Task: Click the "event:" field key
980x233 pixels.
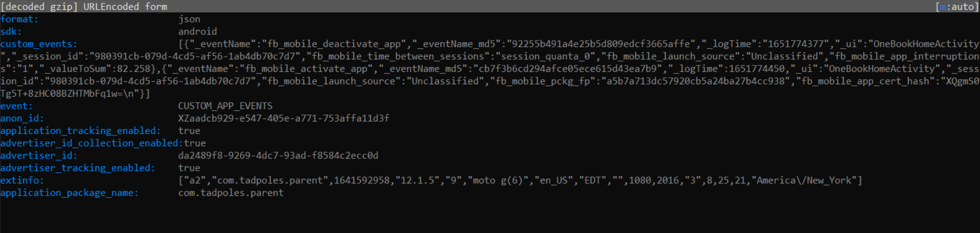Action: point(16,106)
